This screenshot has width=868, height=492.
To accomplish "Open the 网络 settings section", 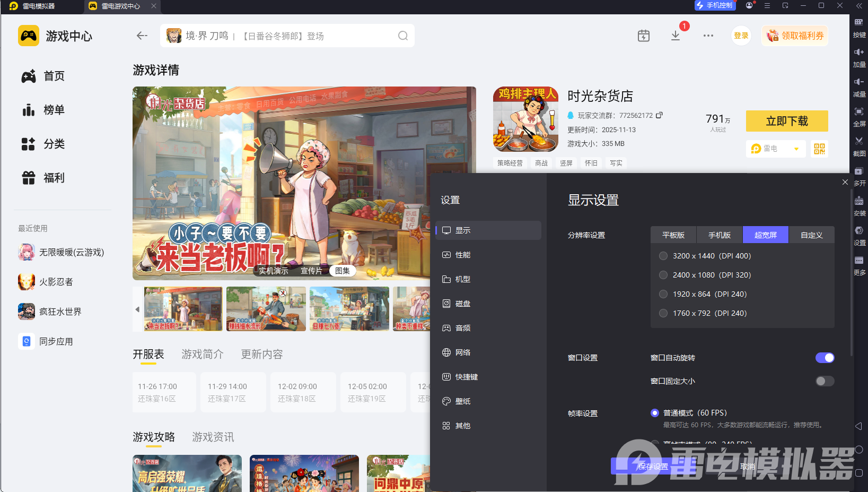I will pos(488,352).
